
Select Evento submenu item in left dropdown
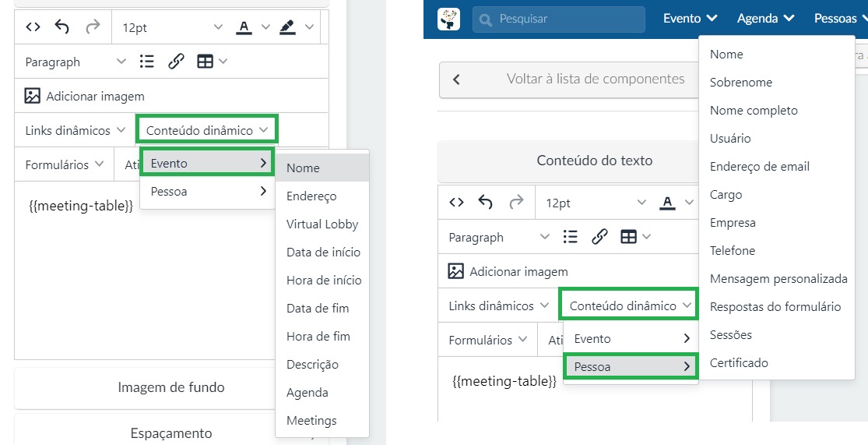tap(207, 163)
